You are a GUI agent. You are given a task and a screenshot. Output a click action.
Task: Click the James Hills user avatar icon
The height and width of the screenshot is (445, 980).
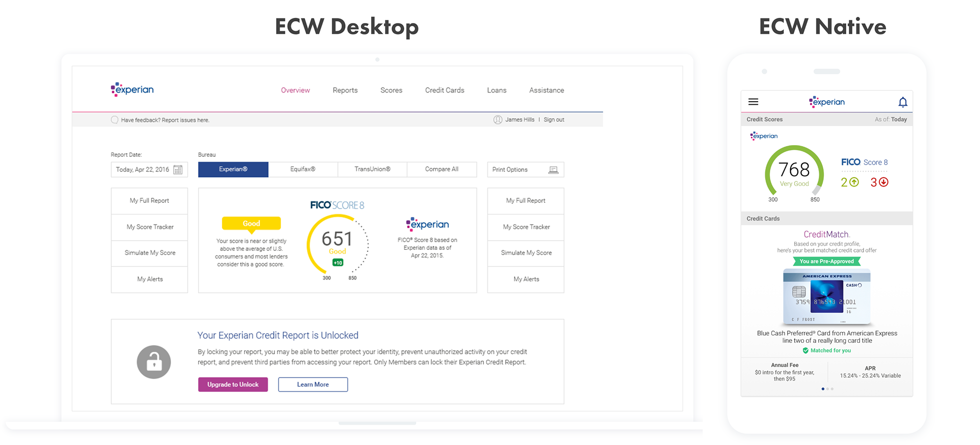pyautogui.click(x=498, y=120)
